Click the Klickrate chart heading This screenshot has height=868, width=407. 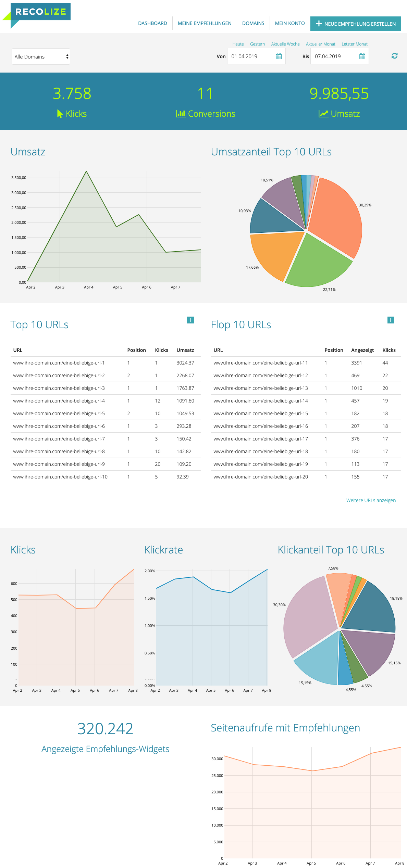[x=163, y=550]
